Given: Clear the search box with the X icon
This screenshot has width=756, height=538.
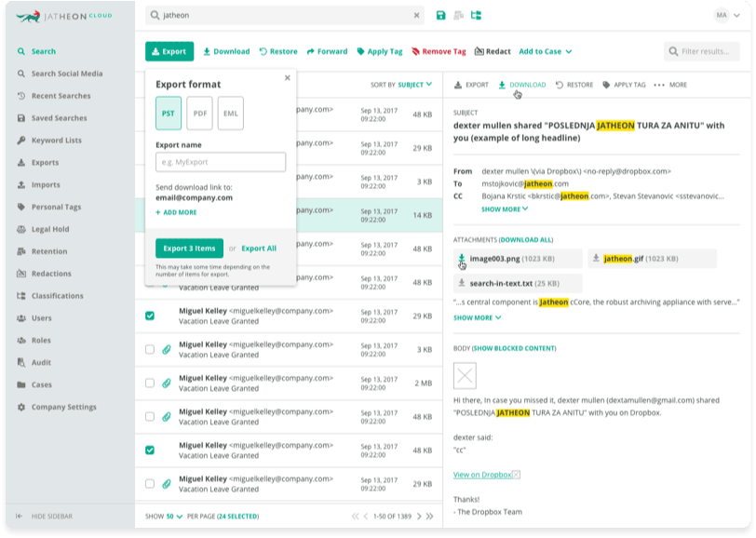Looking at the screenshot, I should (x=416, y=16).
